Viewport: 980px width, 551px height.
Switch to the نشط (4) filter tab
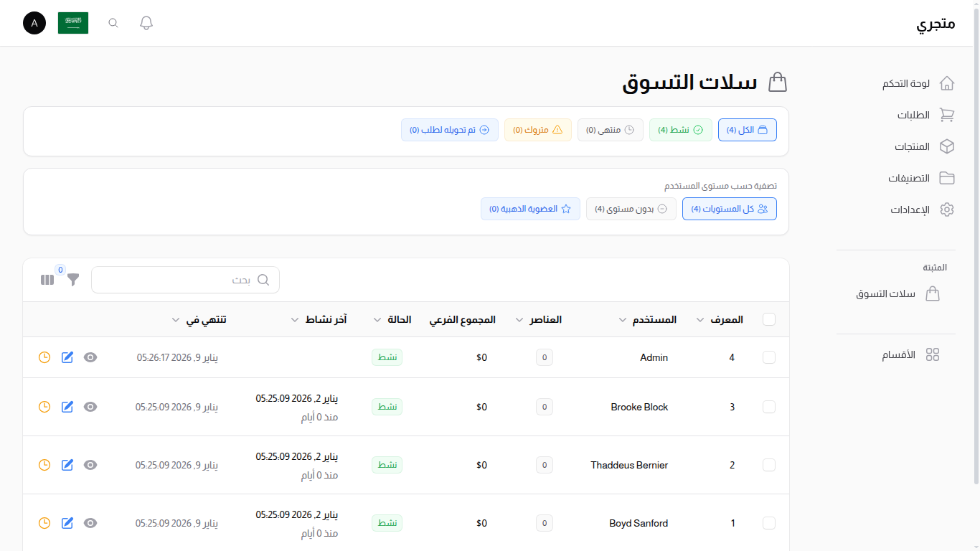coord(680,130)
